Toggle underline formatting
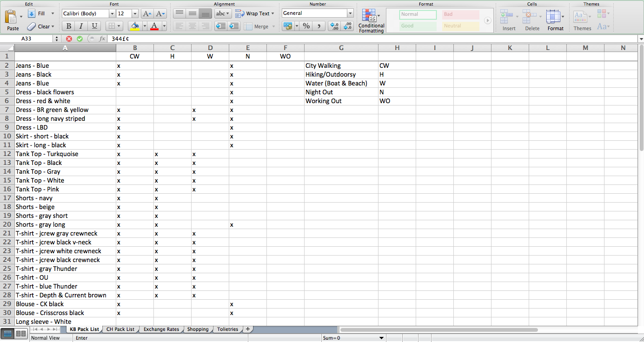 coord(94,26)
